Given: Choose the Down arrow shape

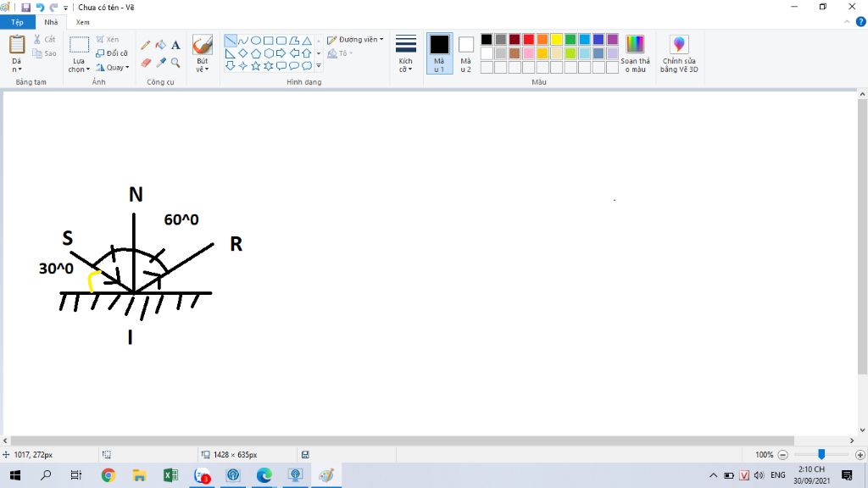Looking at the screenshot, I should pyautogui.click(x=231, y=66).
